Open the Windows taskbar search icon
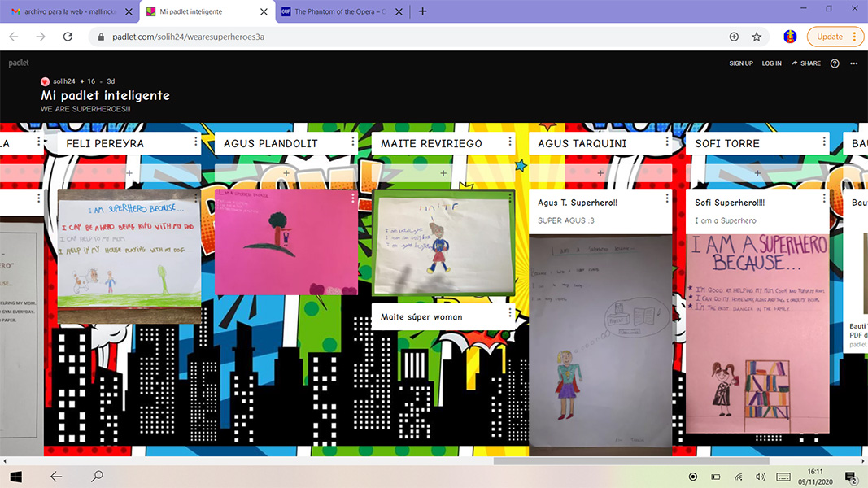Viewport: 868px width, 488px height. tap(97, 477)
